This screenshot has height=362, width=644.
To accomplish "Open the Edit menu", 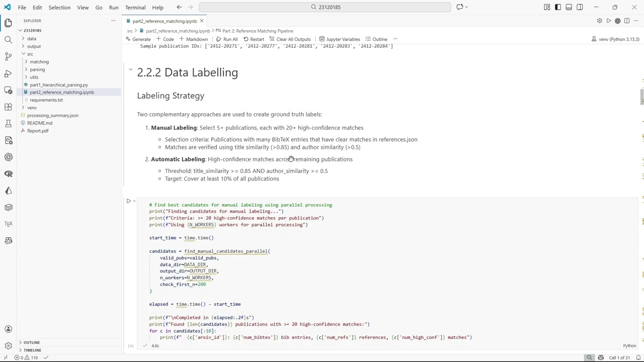I will click(x=37, y=8).
